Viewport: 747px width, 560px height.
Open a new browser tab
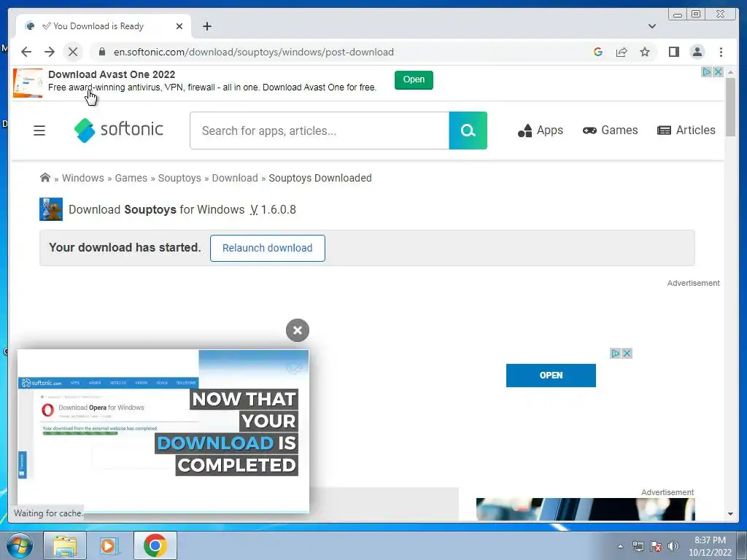[x=206, y=26]
